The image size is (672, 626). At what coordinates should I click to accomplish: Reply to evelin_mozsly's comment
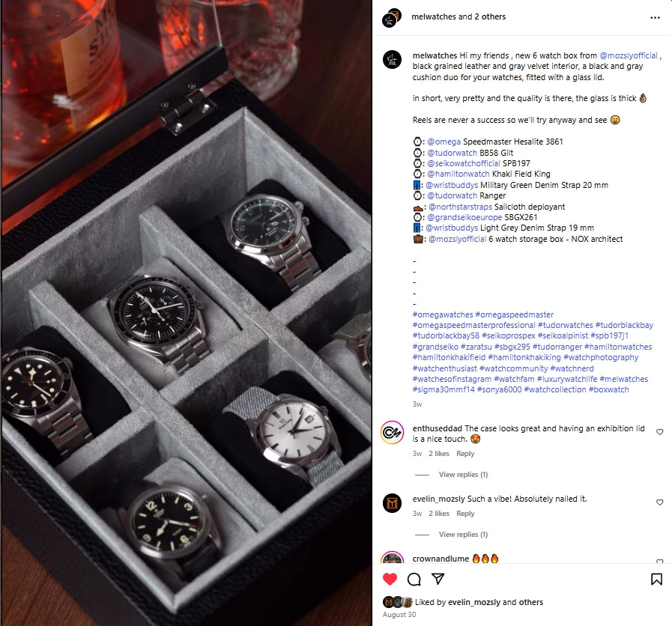[465, 514]
